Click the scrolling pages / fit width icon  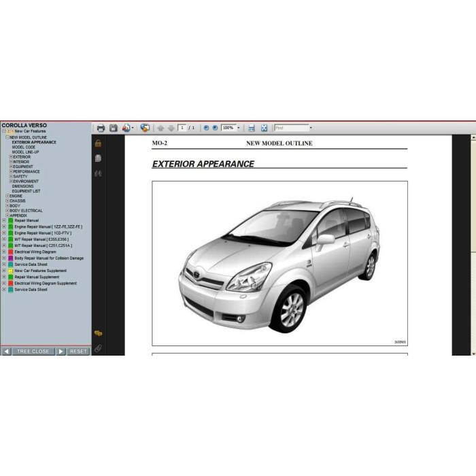click(x=252, y=128)
